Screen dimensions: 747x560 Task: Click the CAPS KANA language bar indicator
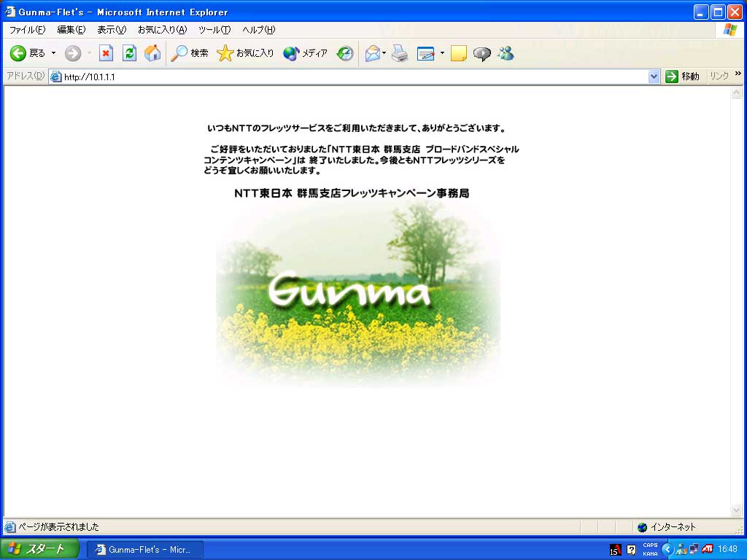coord(650,550)
